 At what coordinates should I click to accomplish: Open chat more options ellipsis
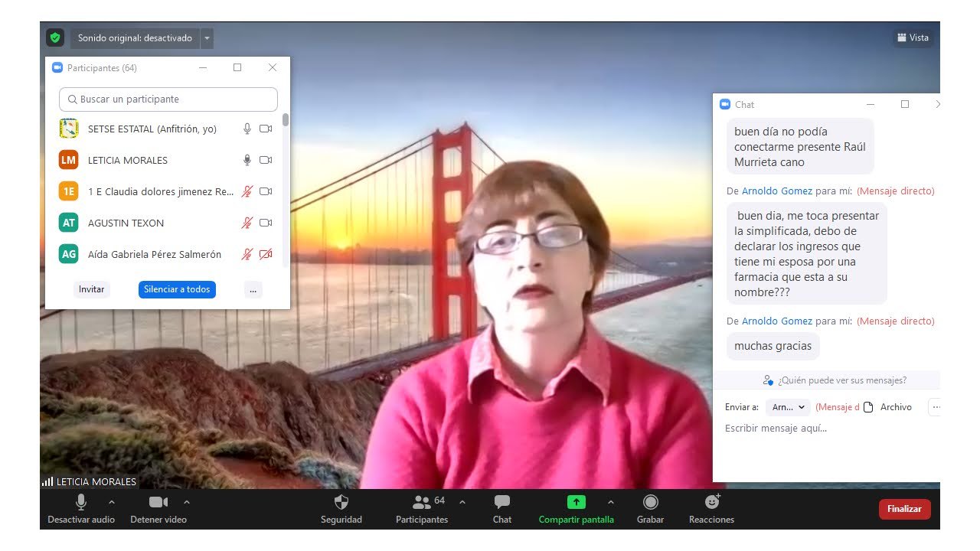click(x=935, y=407)
